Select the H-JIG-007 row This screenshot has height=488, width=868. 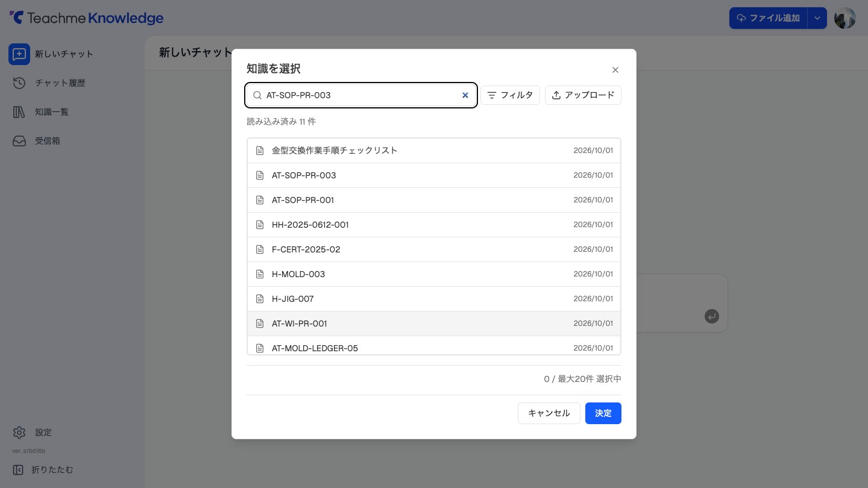point(434,299)
